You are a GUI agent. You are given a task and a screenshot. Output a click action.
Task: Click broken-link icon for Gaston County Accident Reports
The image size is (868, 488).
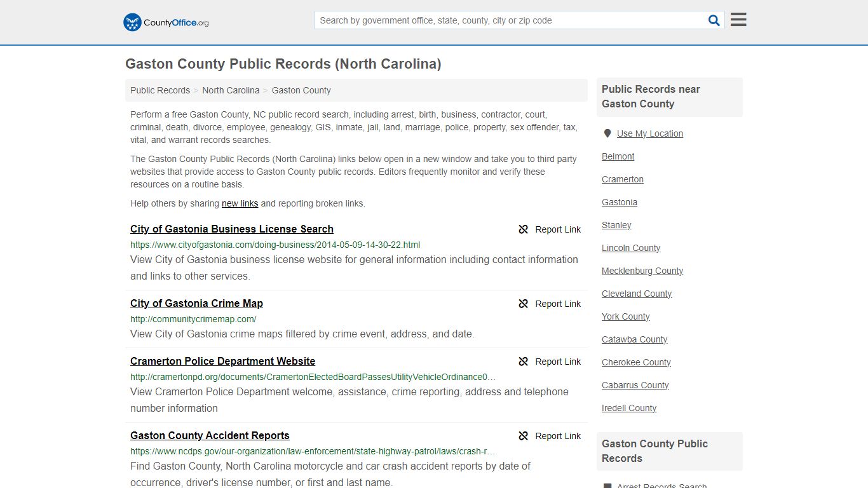click(x=524, y=436)
